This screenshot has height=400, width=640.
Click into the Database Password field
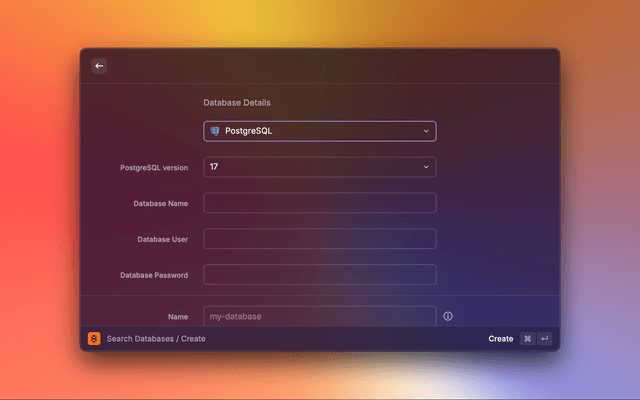click(319, 275)
